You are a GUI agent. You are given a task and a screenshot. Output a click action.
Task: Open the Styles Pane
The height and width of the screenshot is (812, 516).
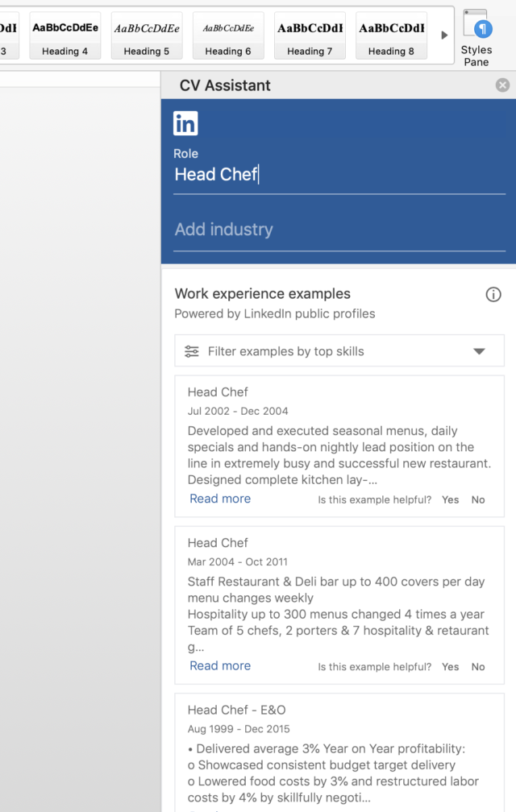click(x=476, y=36)
